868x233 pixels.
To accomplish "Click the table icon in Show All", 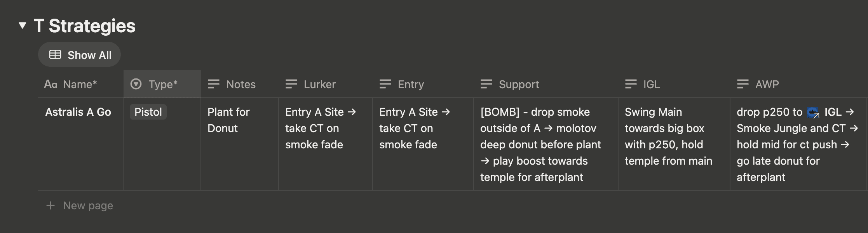I will (x=55, y=55).
